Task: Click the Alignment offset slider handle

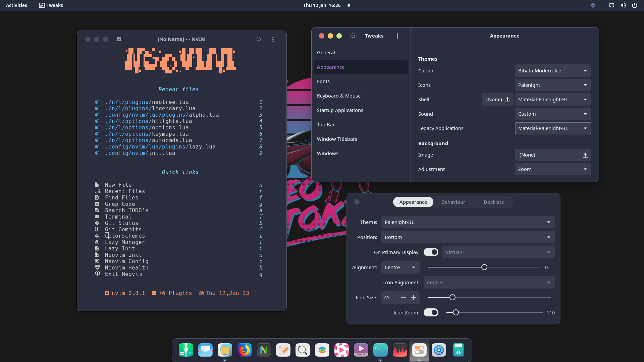Action: pyautogui.click(x=484, y=267)
